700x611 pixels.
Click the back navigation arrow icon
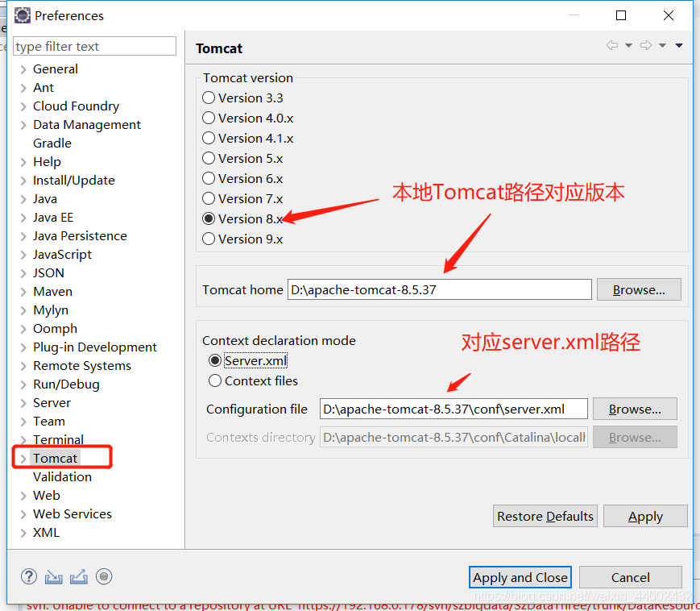click(612, 45)
